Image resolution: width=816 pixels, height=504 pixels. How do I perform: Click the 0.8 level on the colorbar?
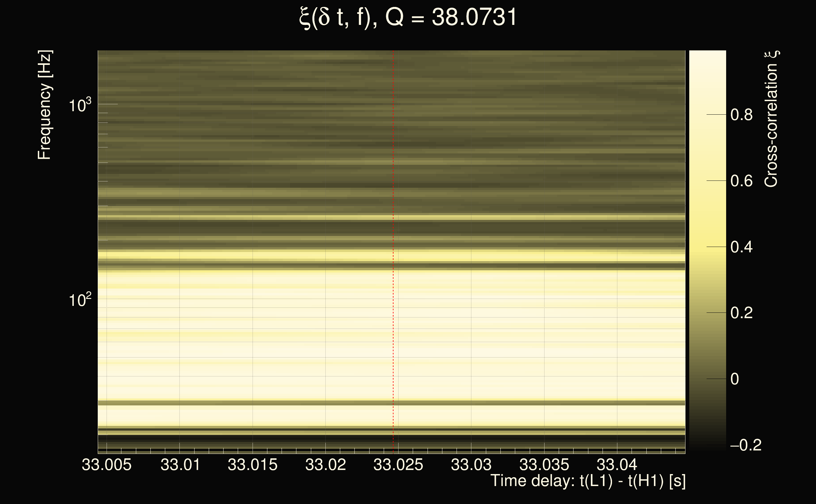point(741,115)
